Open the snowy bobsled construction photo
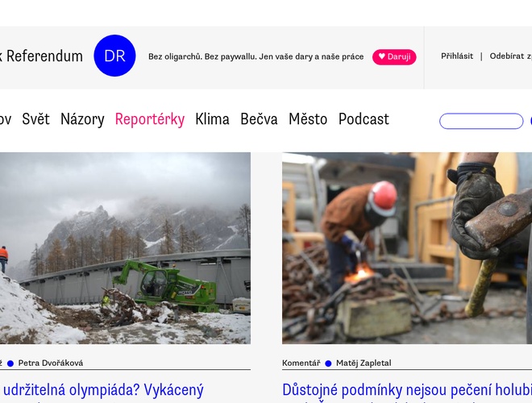This screenshot has width=532, height=403. (125, 248)
